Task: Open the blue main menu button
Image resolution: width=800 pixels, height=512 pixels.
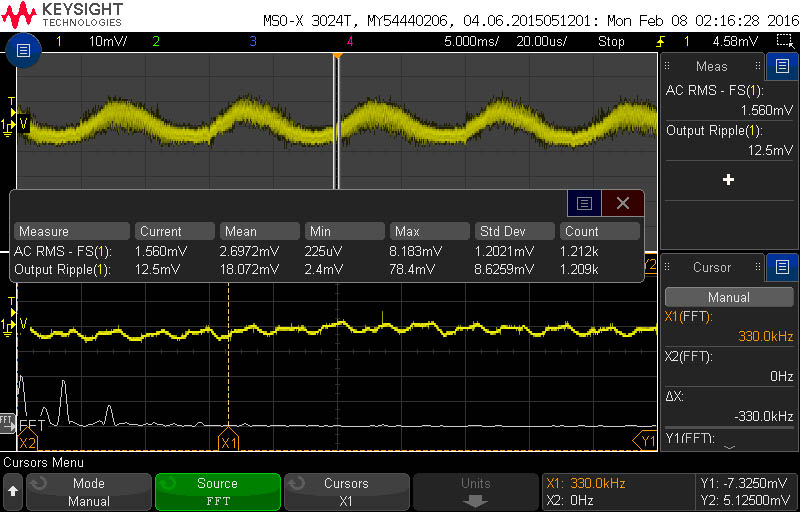Action: click(x=23, y=50)
